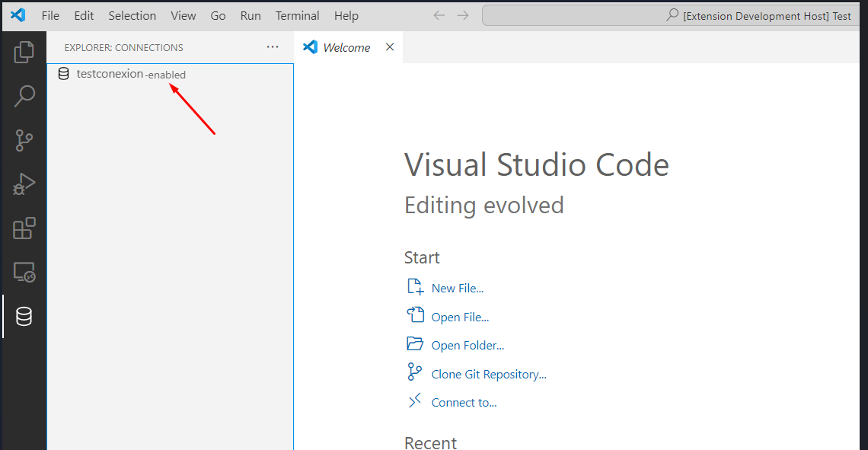Close the Welcome tab
868x450 pixels.
390,47
